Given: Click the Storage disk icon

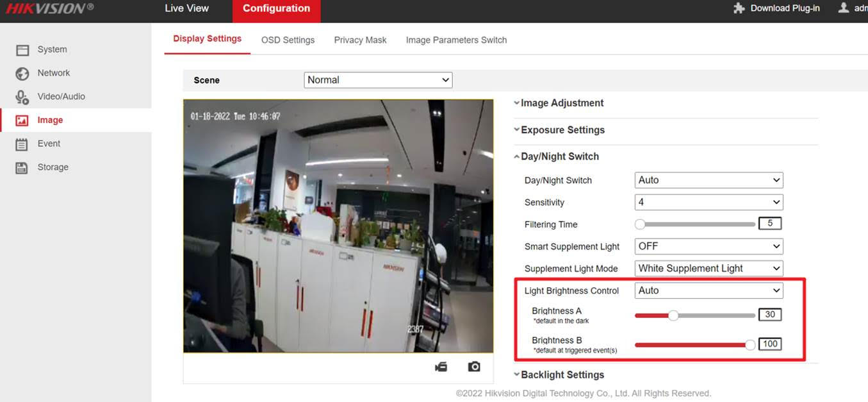Looking at the screenshot, I should coord(22,168).
